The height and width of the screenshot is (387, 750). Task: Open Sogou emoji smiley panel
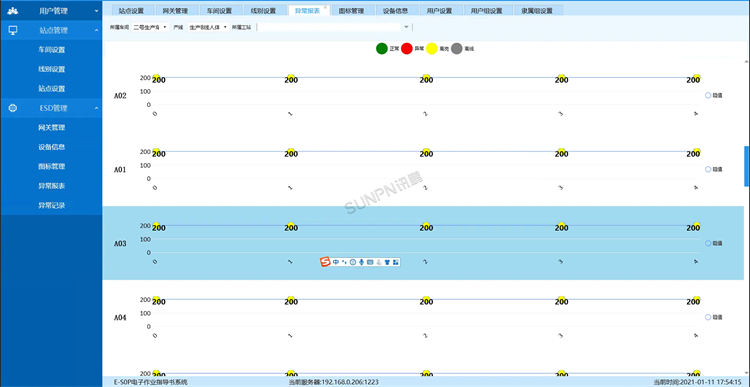pyautogui.click(x=353, y=262)
